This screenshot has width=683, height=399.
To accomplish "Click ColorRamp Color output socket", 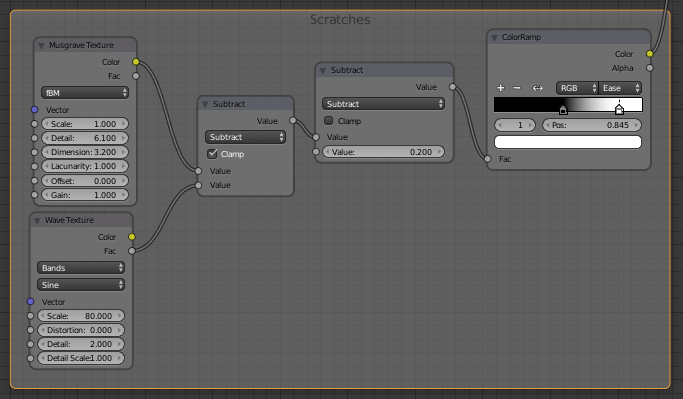I will click(650, 54).
